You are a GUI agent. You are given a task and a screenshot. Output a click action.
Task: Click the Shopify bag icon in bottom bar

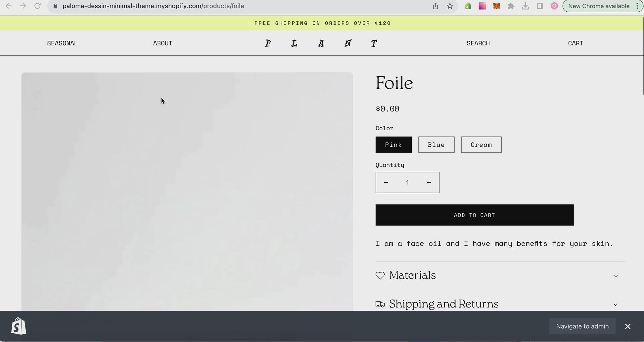coord(19,326)
